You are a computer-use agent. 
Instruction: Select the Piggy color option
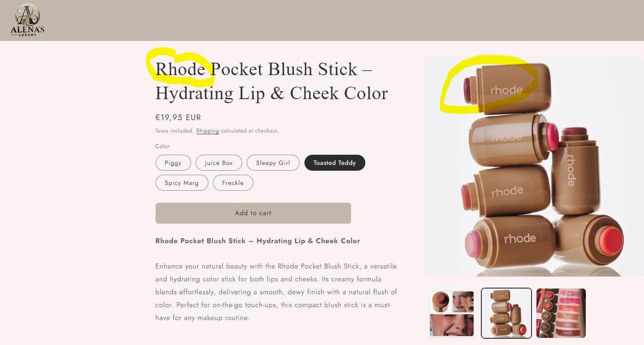(173, 163)
